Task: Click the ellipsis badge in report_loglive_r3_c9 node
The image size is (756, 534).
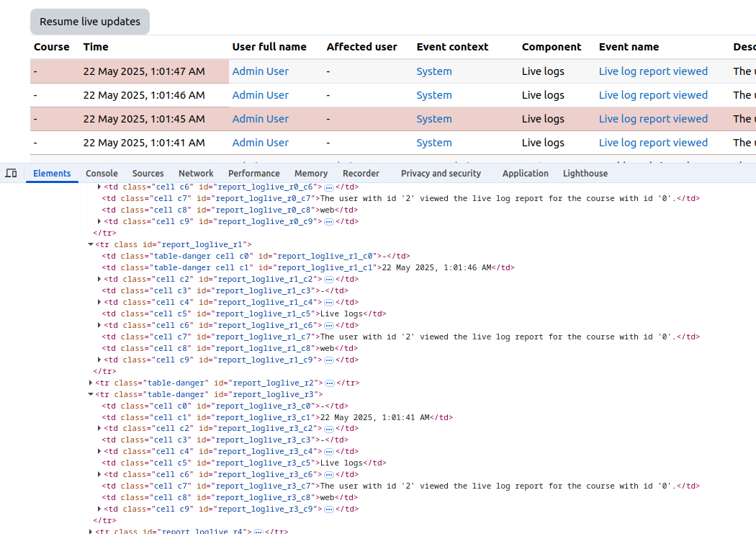Action: point(329,509)
